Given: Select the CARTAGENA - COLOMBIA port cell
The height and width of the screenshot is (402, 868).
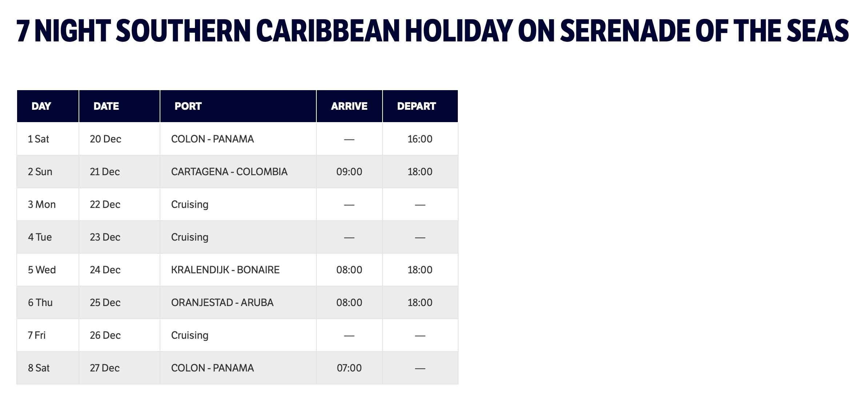Looking at the screenshot, I should pyautogui.click(x=229, y=172).
